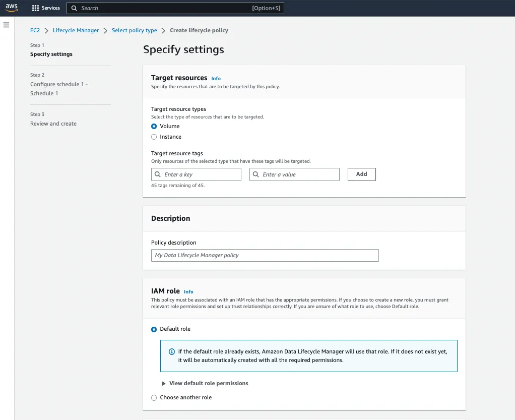Select the Volume resource type

click(x=154, y=126)
